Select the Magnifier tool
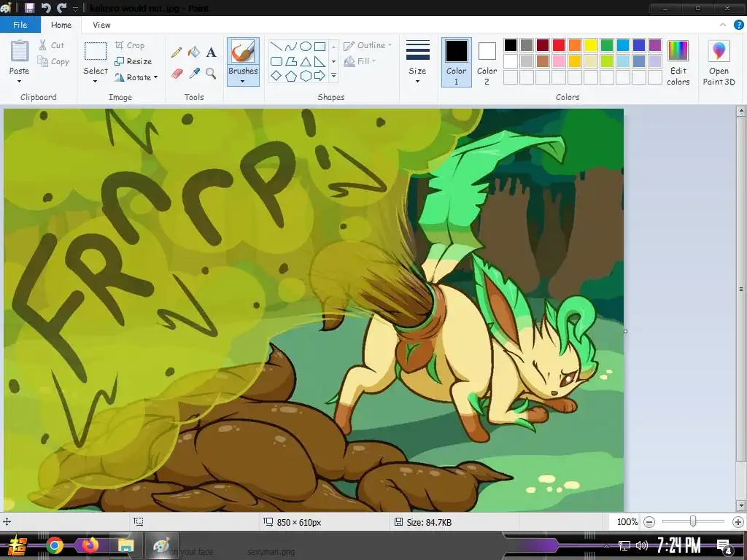Screen dimensions: 747x560 pyautogui.click(x=211, y=74)
